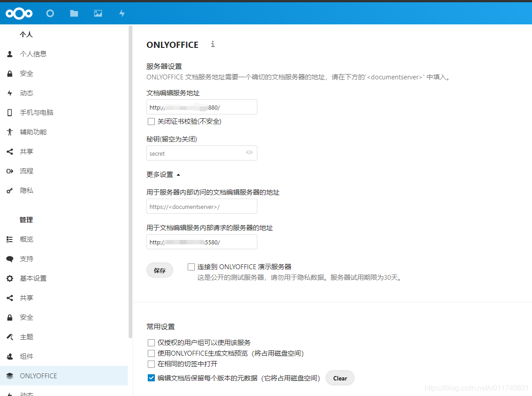Viewport: 532px width, 396px height.
Task: Click the sidebar vertical scrollbar
Action: [x=130, y=181]
